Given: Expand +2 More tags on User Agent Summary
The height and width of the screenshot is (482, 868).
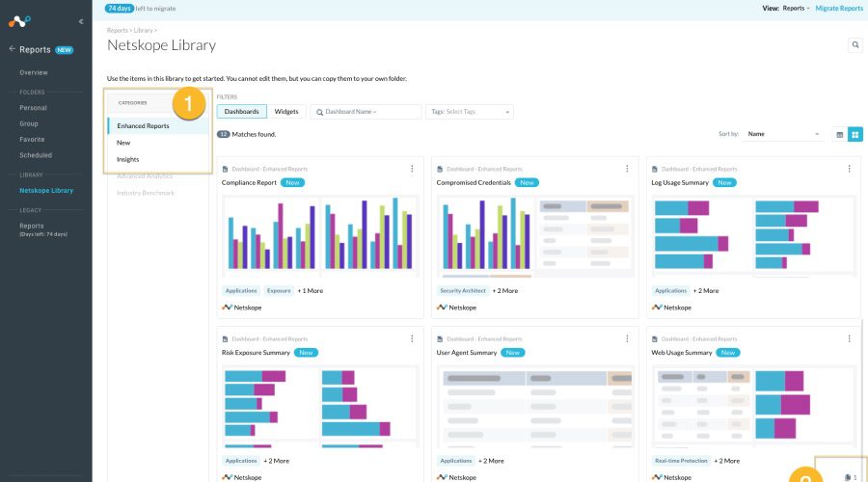Looking at the screenshot, I should (491, 461).
